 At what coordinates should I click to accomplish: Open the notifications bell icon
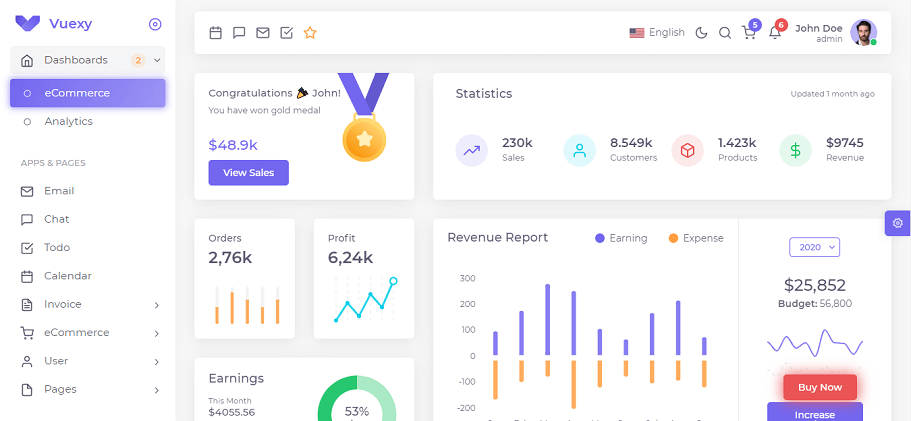click(774, 33)
